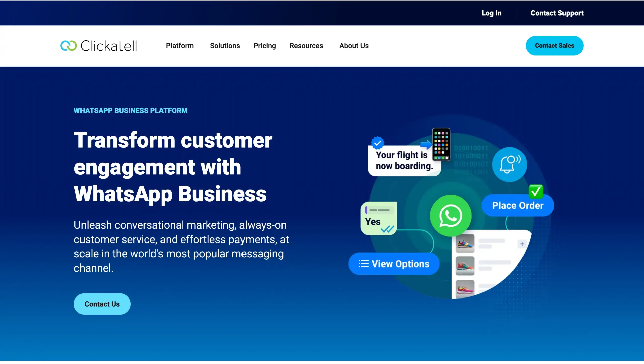Open Contact Support
Viewport: 644px width, 364px height.
(557, 13)
